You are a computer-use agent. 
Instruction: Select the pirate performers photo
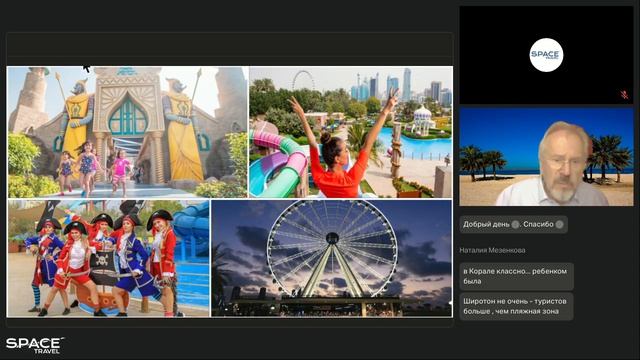click(109, 258)
